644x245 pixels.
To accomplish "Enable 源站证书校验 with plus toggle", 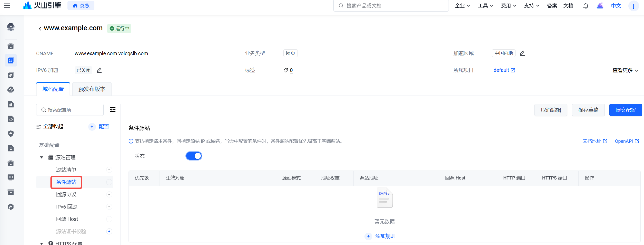I will click(x=109, y=231).
